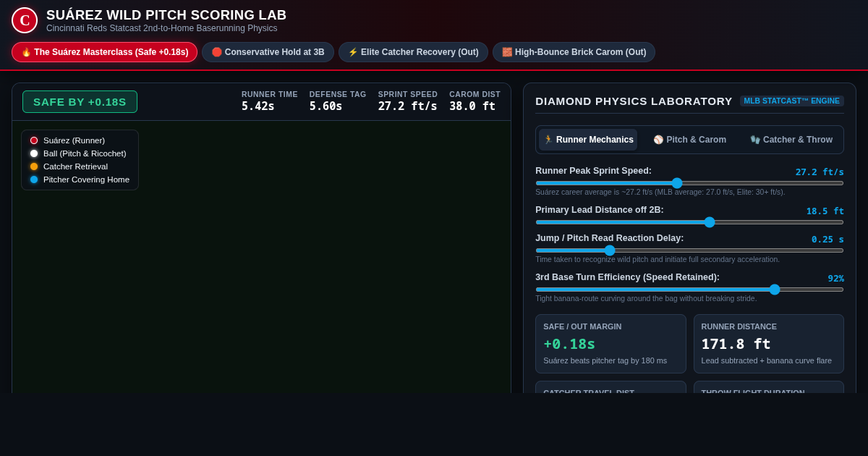This screenshot has height=456, width=868.
Task: Select High-Bounce Brick Carom scenario
Action: point(574,52)
